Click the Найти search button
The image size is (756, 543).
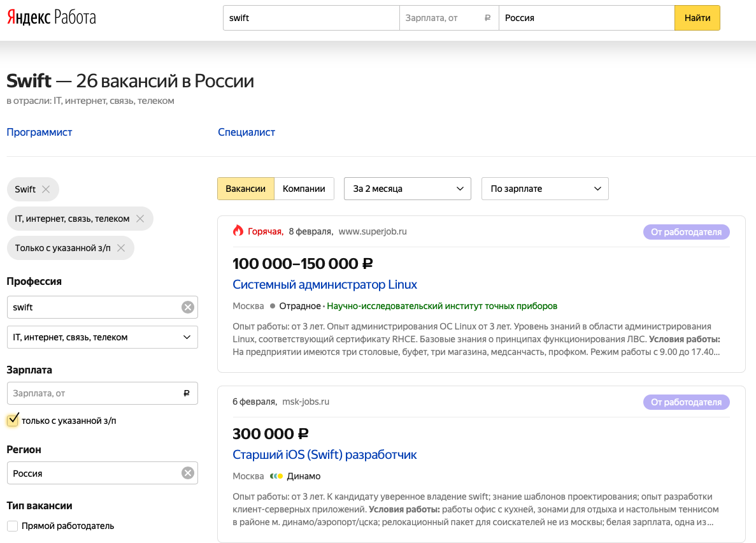point(697,18)
